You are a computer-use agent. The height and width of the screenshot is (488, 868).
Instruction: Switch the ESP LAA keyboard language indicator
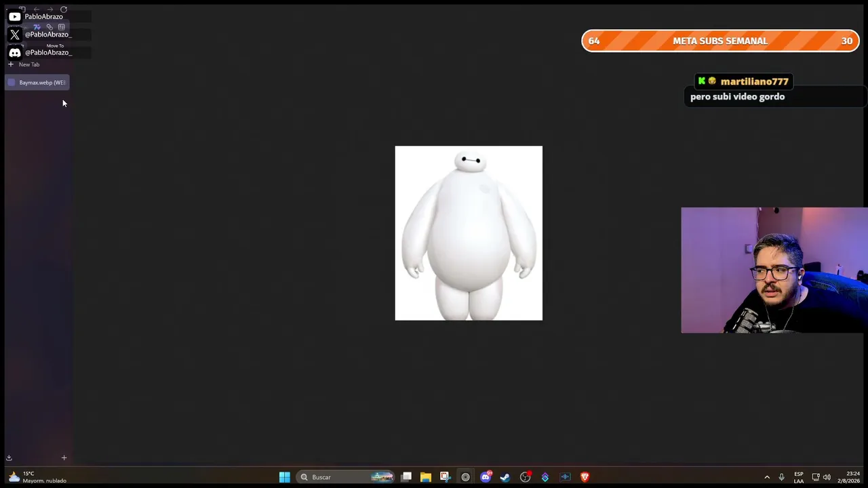tap(799, 477)
